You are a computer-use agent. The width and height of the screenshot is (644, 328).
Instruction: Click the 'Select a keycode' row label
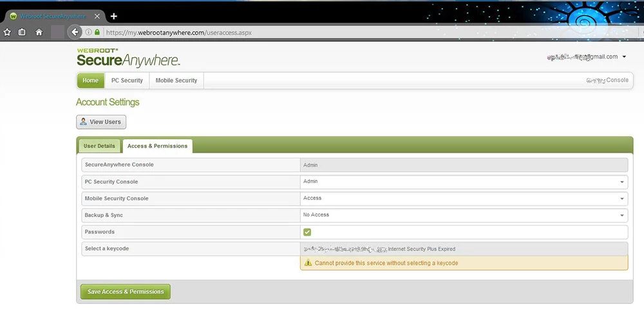[x=107, y=249]
